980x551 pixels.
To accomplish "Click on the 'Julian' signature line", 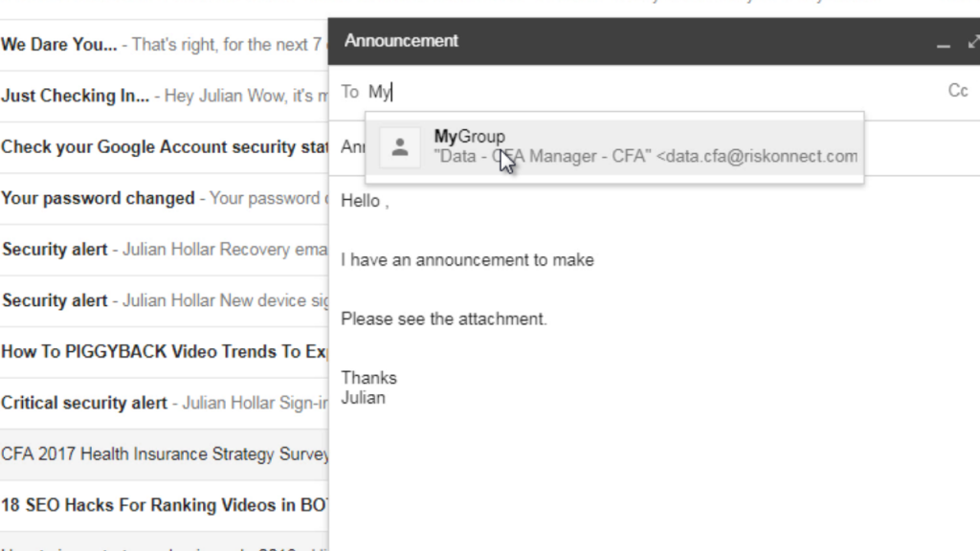I will [363, 399].
